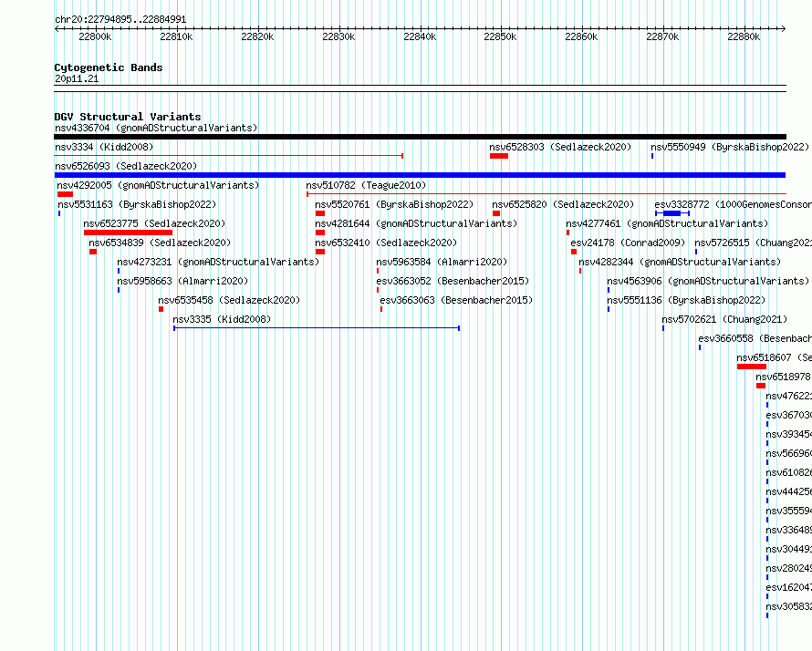Click the nsv4336704 gnomADStructuralVariants label

tap(156, 128)
